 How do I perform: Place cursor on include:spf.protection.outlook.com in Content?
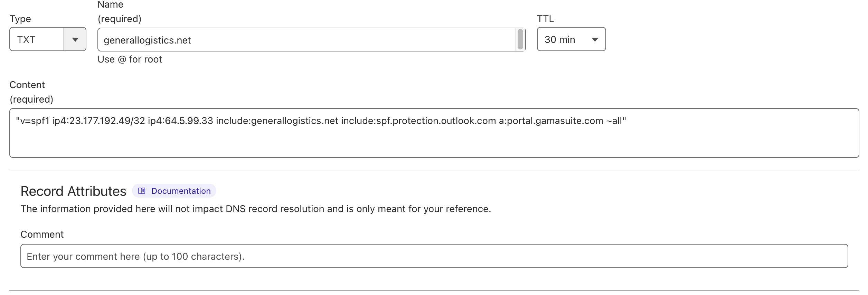[418, 121]
